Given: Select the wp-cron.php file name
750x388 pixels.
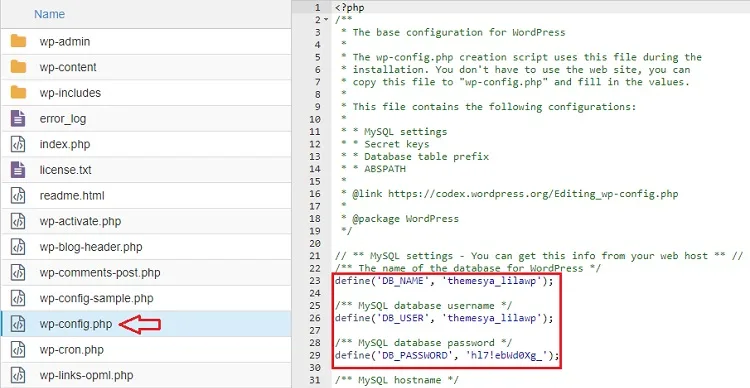Looking at the screenshot, I should (72, 350).
